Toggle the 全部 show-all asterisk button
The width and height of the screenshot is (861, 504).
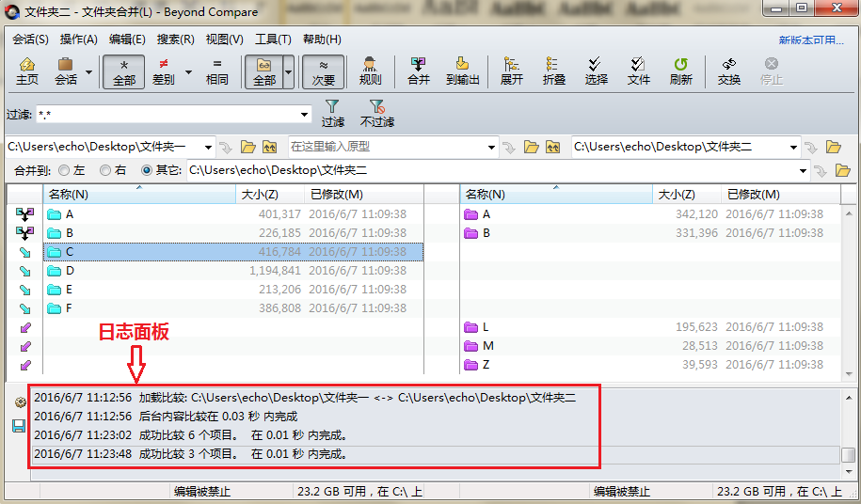pyautogui.click(x=123, y=71)
